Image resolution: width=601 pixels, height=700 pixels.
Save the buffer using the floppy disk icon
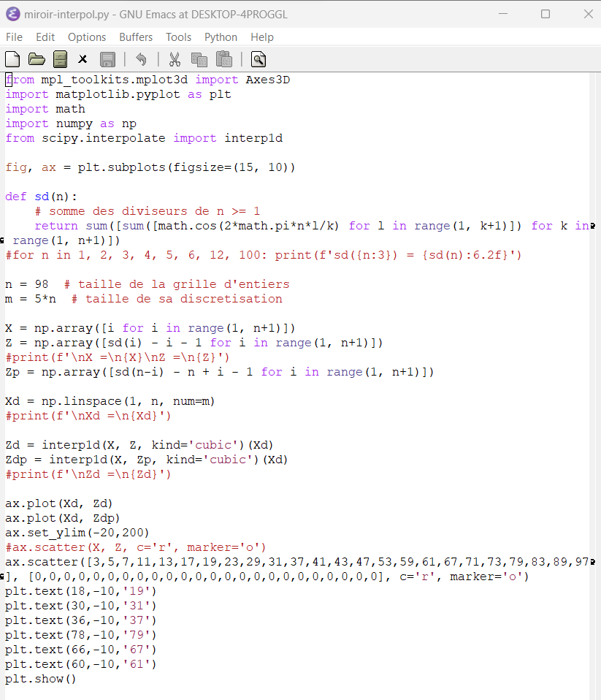coord(107,59)
